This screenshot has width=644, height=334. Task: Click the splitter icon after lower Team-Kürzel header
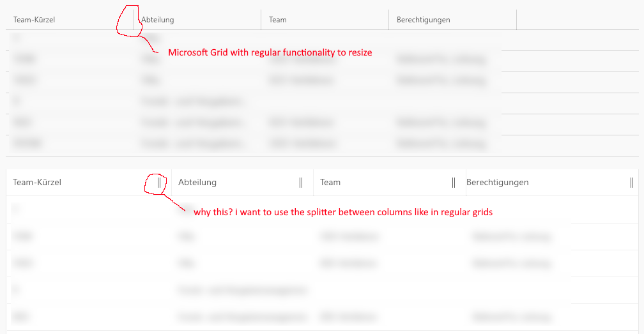click(159, 183)
